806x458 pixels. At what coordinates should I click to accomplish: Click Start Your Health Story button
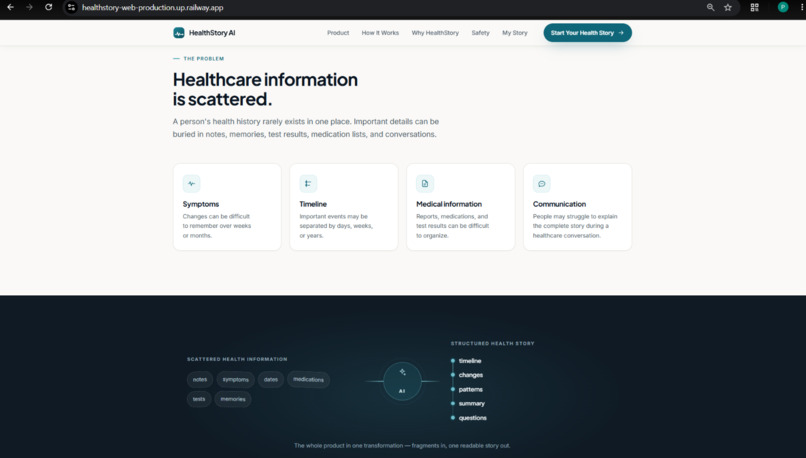pyautogui.click(x=588, y=33)
